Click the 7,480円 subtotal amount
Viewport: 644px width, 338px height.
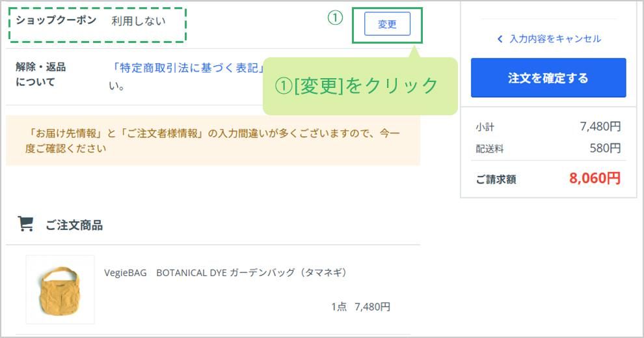[x=600, y=127]
